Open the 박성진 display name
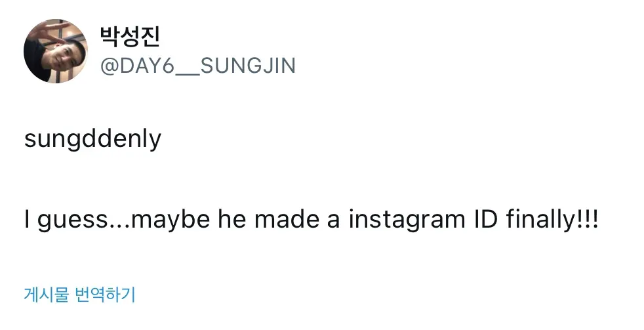Screen dimensions: 644x330 (129, 37)
